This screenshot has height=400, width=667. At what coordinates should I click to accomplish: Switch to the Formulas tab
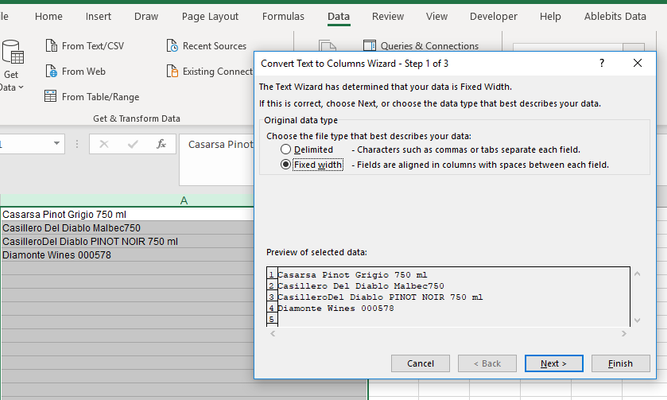pyautogui.click(x=283, y=16)
